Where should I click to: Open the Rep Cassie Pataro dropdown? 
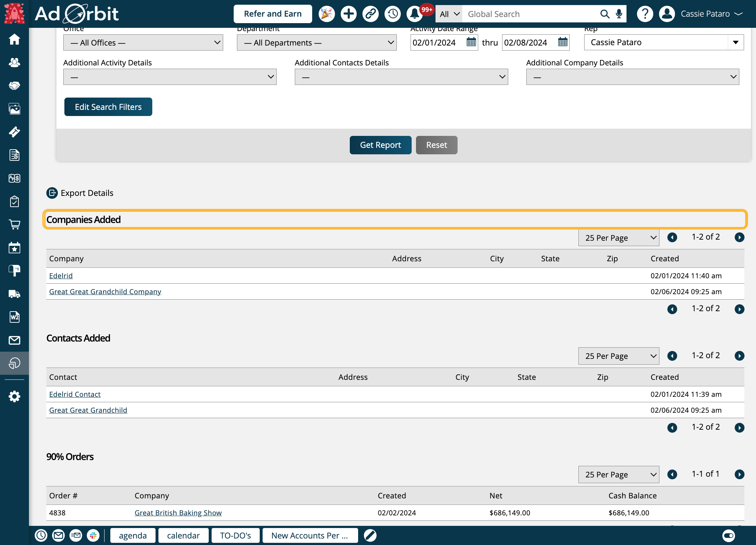pyautogui.click(x=663, y=42)
